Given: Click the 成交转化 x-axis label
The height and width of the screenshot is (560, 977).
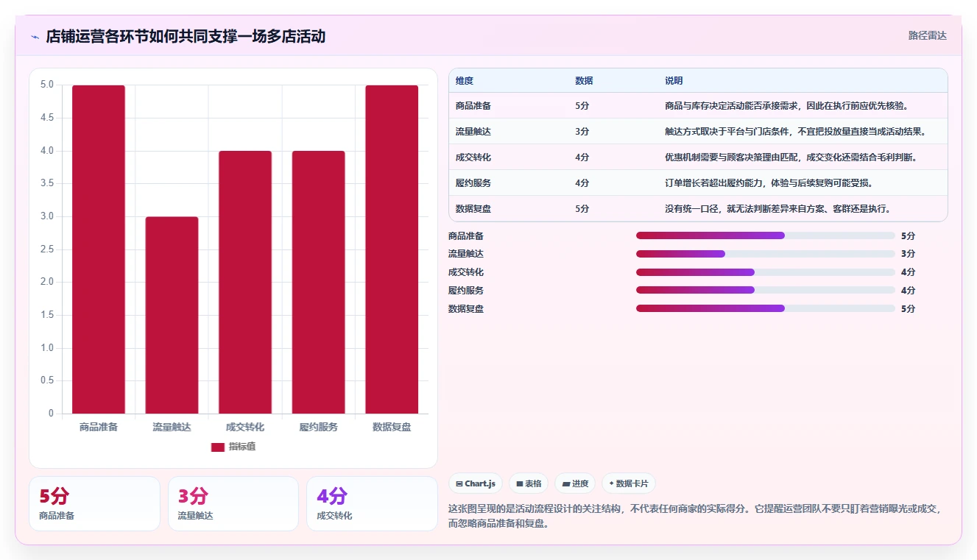Looking at the screenshot, I should point(245,427).
